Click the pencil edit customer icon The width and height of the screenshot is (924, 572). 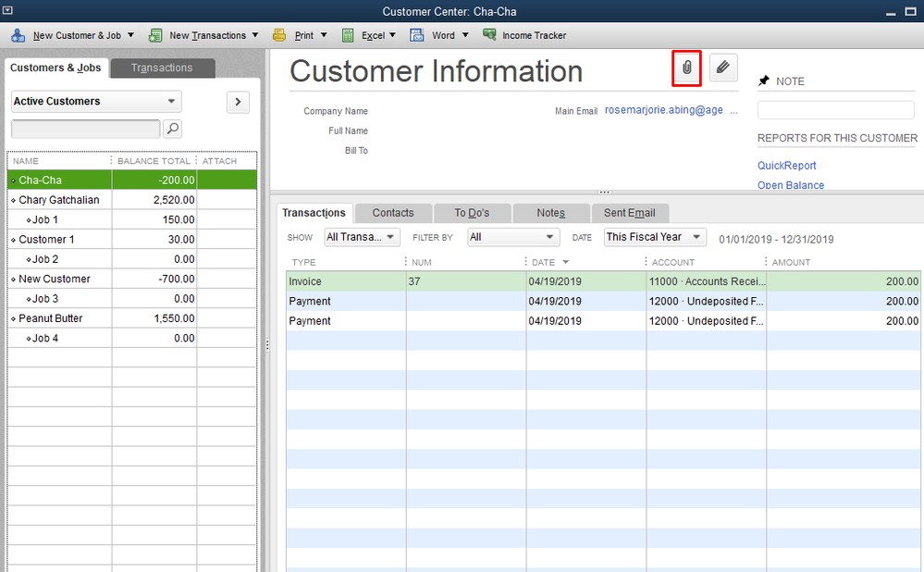point(723,68)
